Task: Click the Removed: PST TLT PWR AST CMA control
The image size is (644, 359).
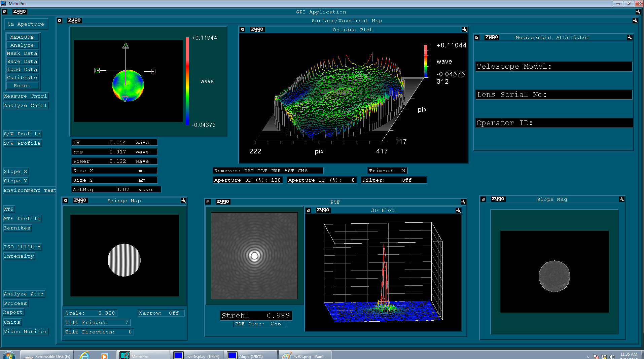Action: 268,171
